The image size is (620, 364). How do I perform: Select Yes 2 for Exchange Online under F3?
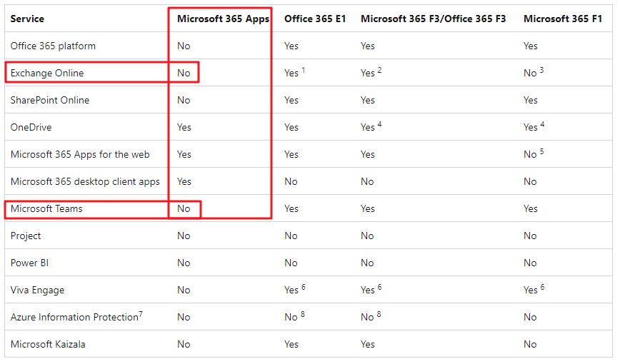(371, 72)
